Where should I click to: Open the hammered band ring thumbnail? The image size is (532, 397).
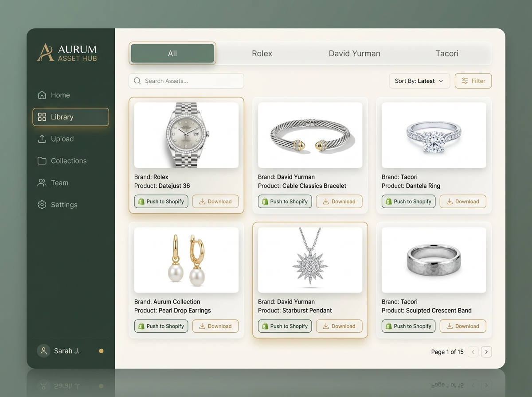[x=434, y=260]
